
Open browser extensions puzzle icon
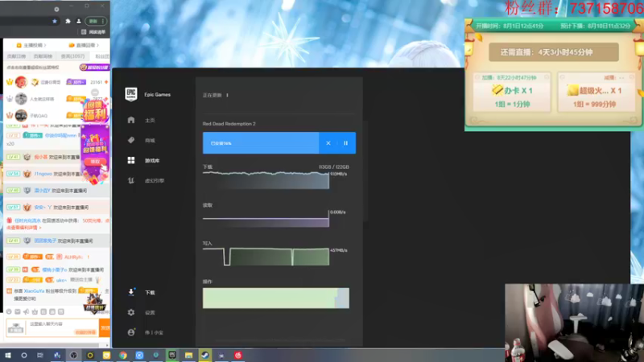[68, 21]
